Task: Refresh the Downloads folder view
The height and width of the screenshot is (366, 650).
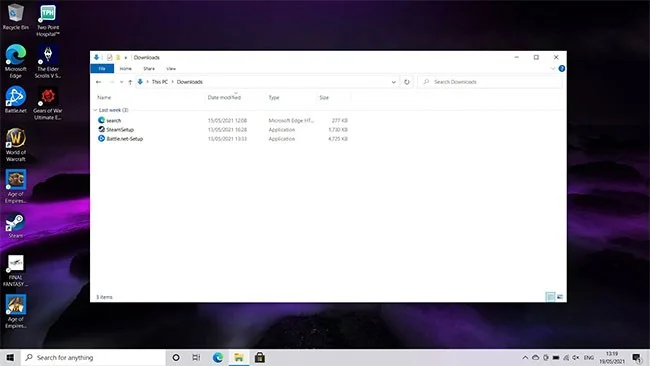Action: (407, 82)
